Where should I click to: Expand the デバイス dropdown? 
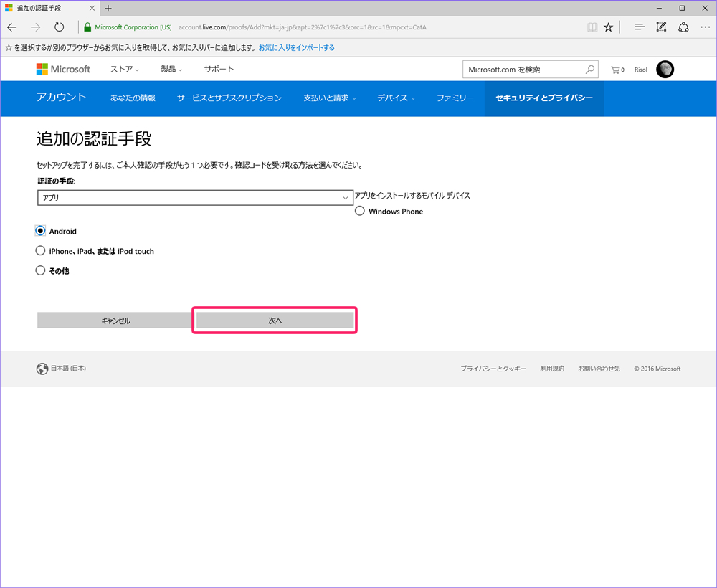pyautogui.click(x=396, y=98)
